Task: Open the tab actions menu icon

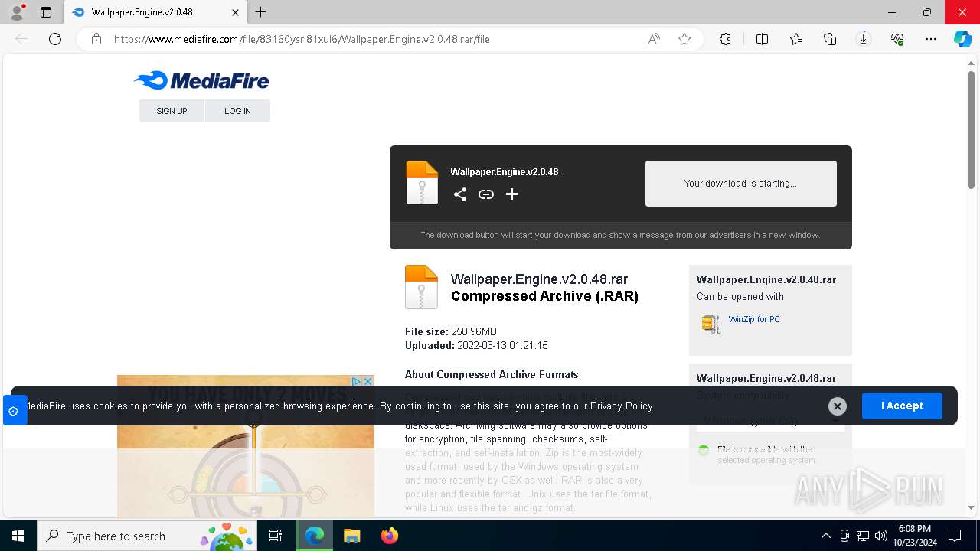Action: pos(46,12)
